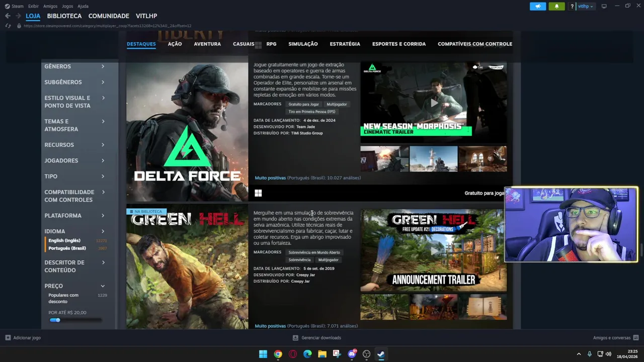Screen dimensions: 644x362
Task: Click the Sobrevivência em Mundo Aberto tag
Action: click(314, 252)
